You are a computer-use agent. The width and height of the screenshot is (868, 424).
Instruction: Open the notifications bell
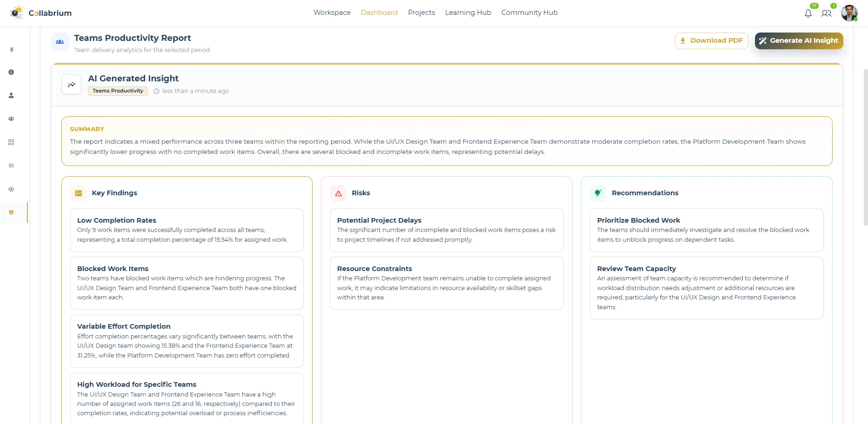[x=808, y=13]
